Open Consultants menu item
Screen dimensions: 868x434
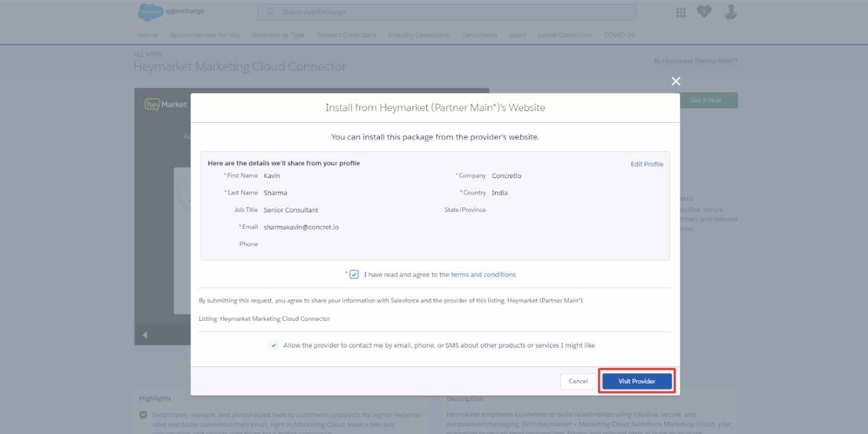coord(479,35)
